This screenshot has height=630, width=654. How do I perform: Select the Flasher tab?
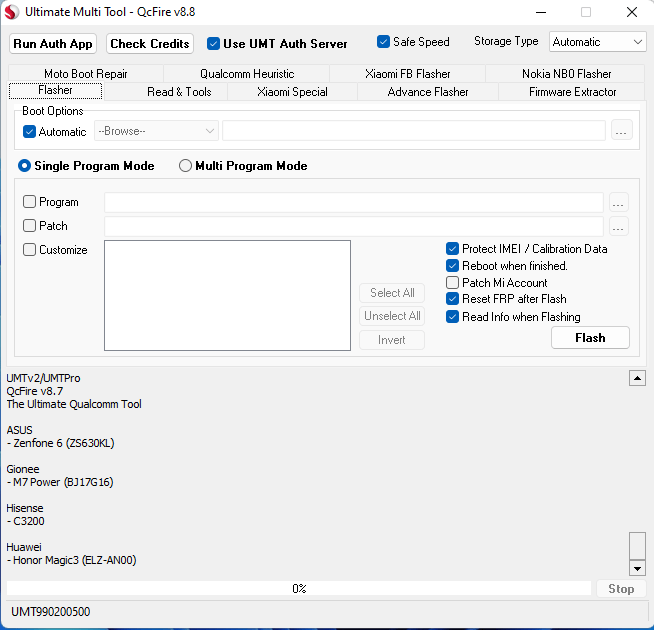(55, 91)
